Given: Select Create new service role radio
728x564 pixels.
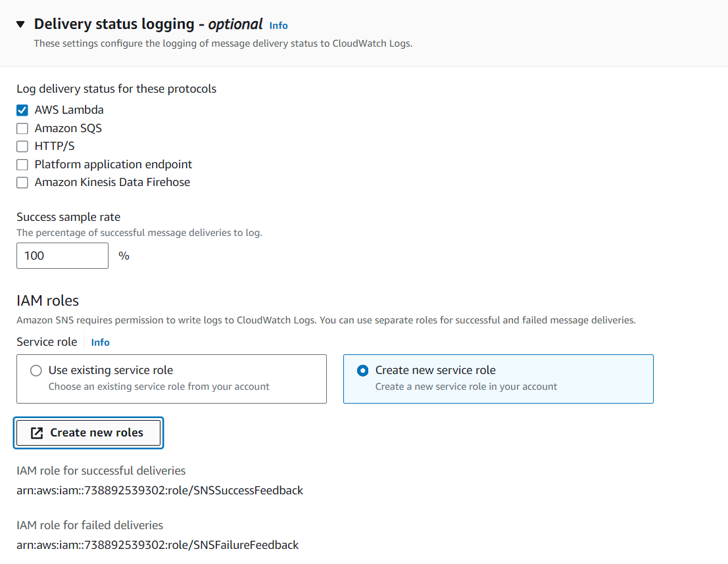Looking at the screenshot, I should [362, 371].
